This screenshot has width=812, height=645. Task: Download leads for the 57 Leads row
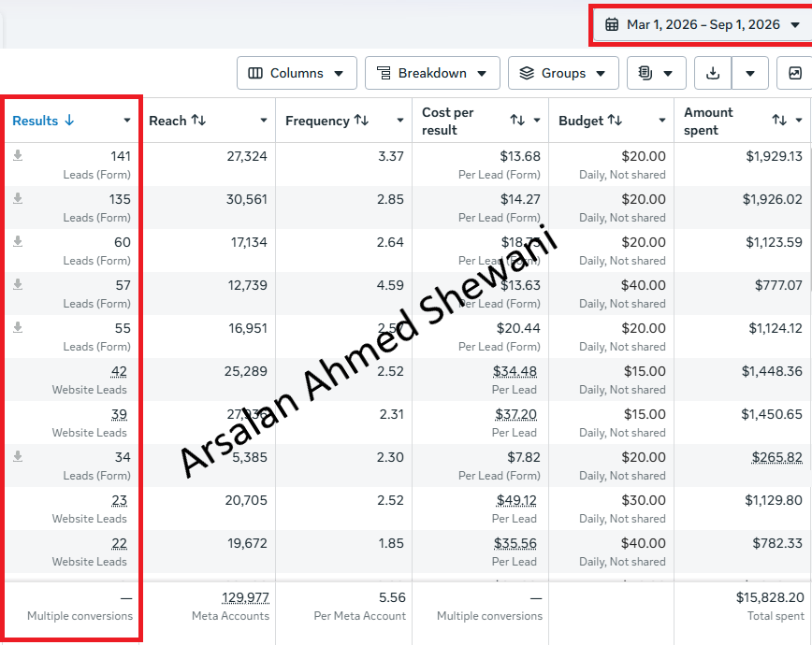pyautogui.click(x=18, y=284)
